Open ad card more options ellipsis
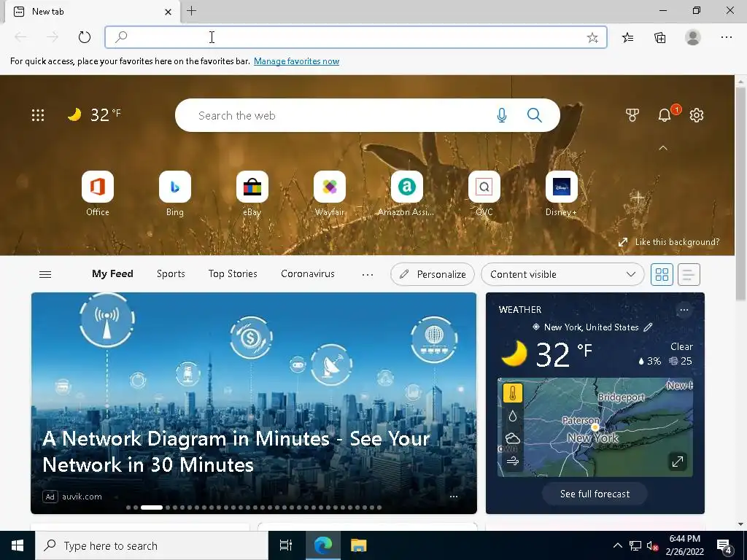The height and width of the screenshot is (560, 747). [x=454, y=496]
